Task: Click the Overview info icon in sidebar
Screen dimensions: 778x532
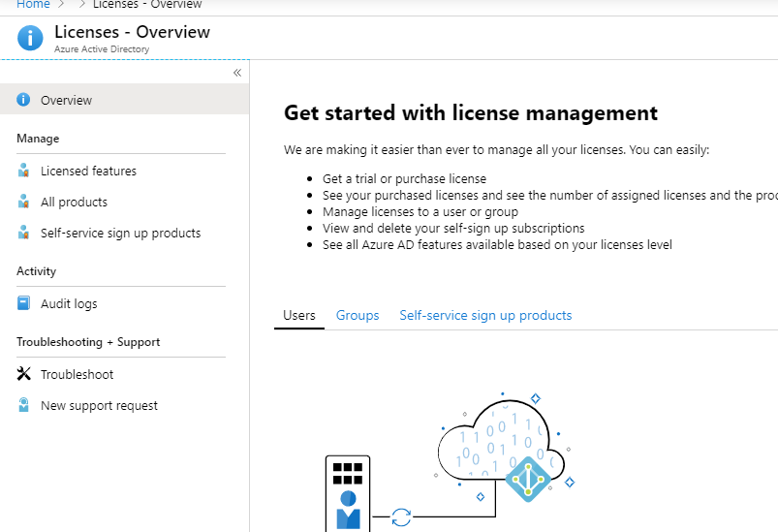Action: 23,100
